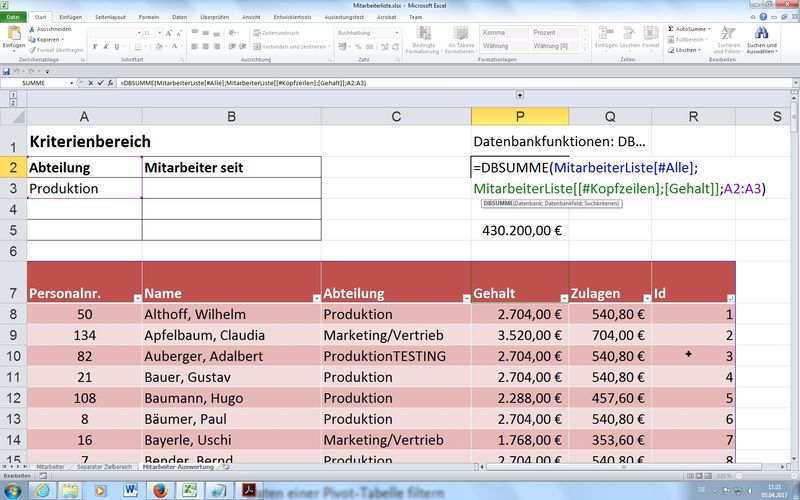Open the insert function fx icon
The width and height of the screenshot is (800, 500).
click(x=111, y=83)
